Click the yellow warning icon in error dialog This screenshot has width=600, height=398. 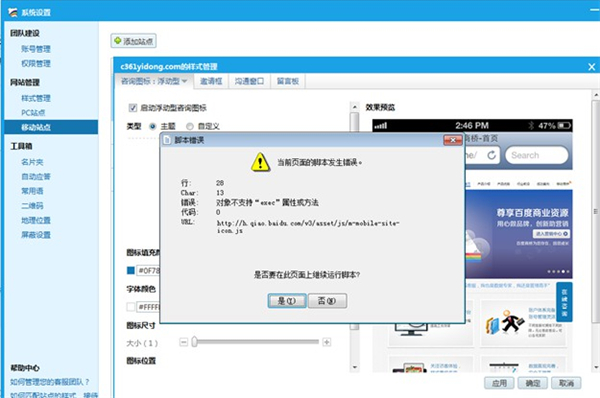pyautogui.click(x=261, y=162)
